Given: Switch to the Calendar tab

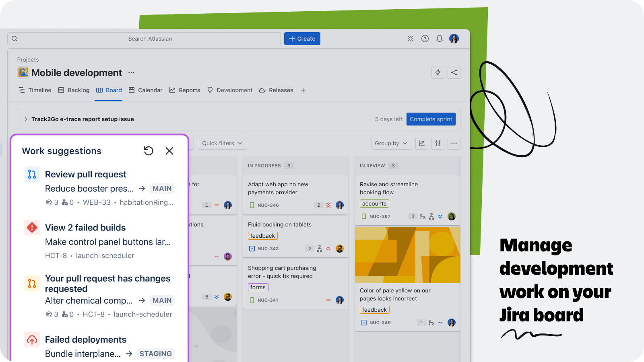Looking at the screenshot, I should 146,90.
